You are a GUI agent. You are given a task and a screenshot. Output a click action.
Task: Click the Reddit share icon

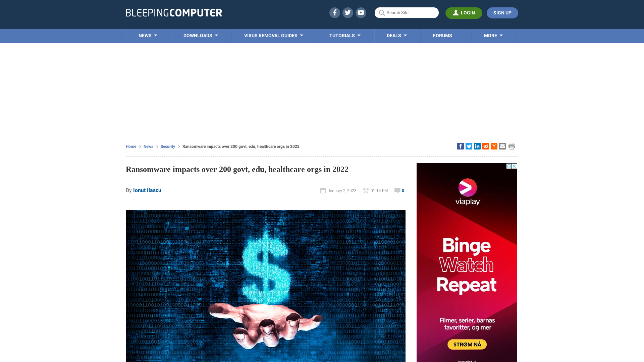coord(486,146)
